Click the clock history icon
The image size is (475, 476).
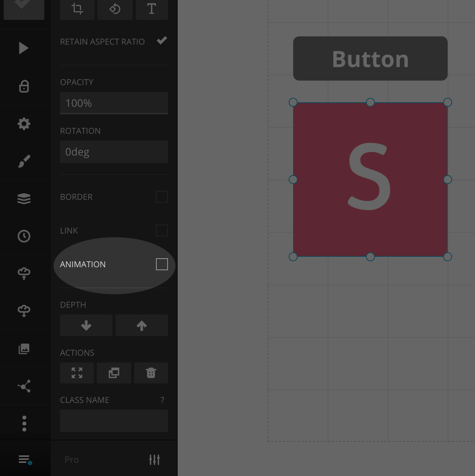click(x=24, y=236)
